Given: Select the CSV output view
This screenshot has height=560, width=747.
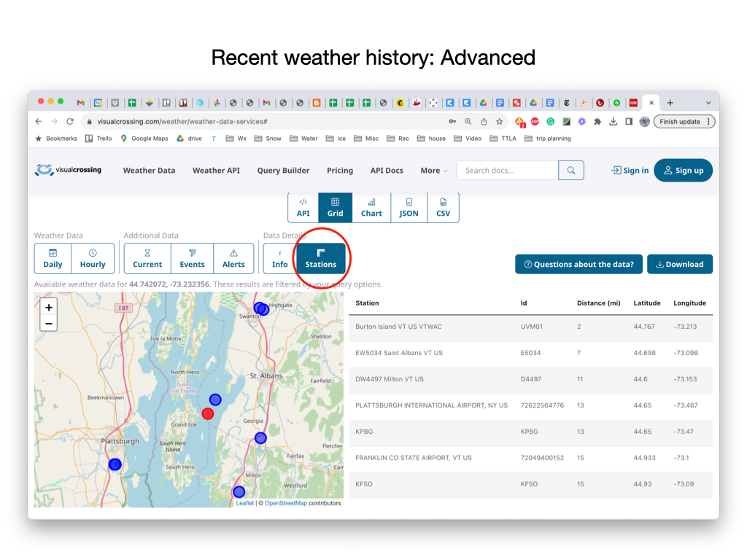Looking at the screenshot, I should tap(443, 207).
